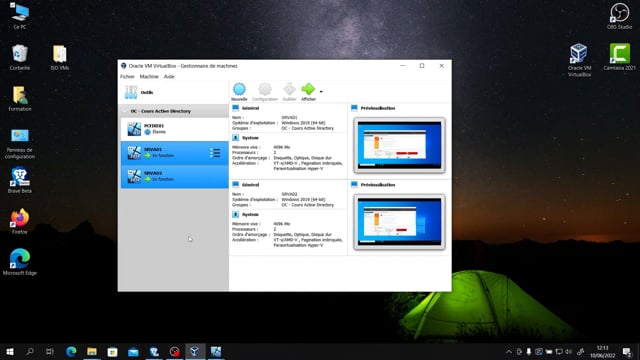Open the Aide menu
This screenshot has height=360, width=640.
pyautogui.click(x=169, y=76)
